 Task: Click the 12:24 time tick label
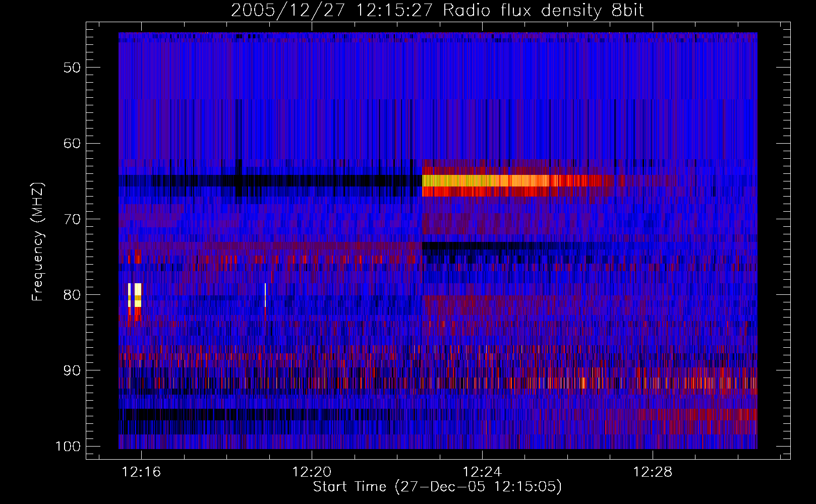(483, 472)
